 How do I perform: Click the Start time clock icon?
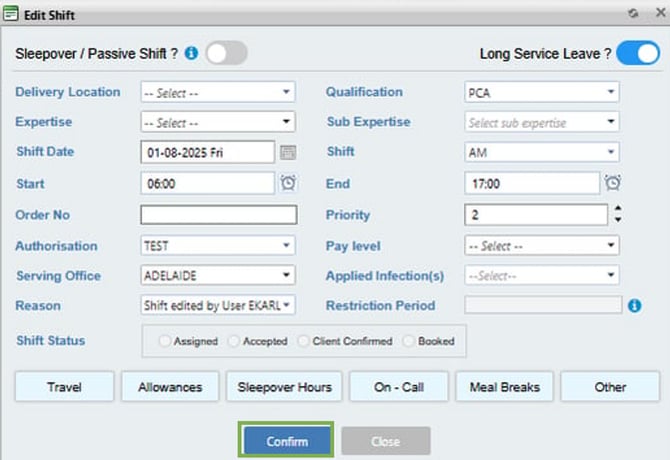coord(288,183)
